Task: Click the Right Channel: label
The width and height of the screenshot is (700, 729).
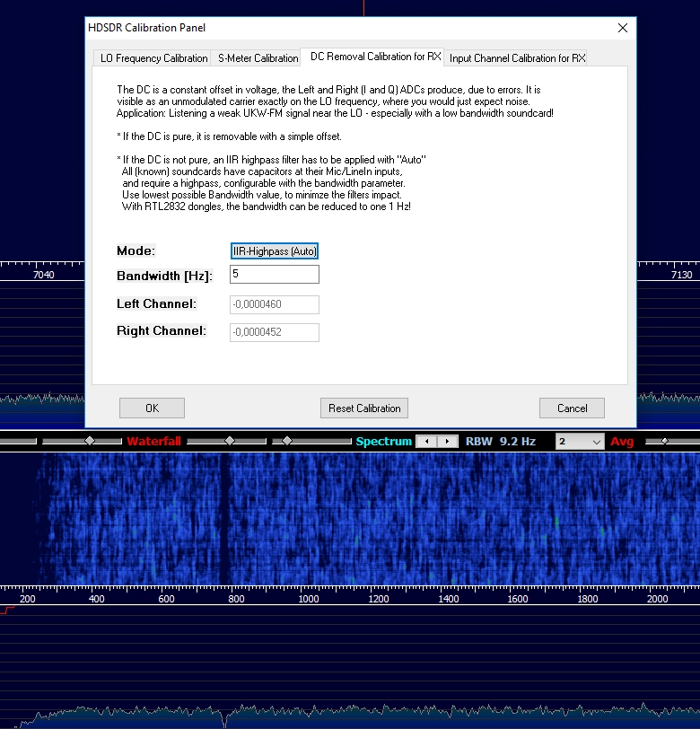Action: [162, 330]
